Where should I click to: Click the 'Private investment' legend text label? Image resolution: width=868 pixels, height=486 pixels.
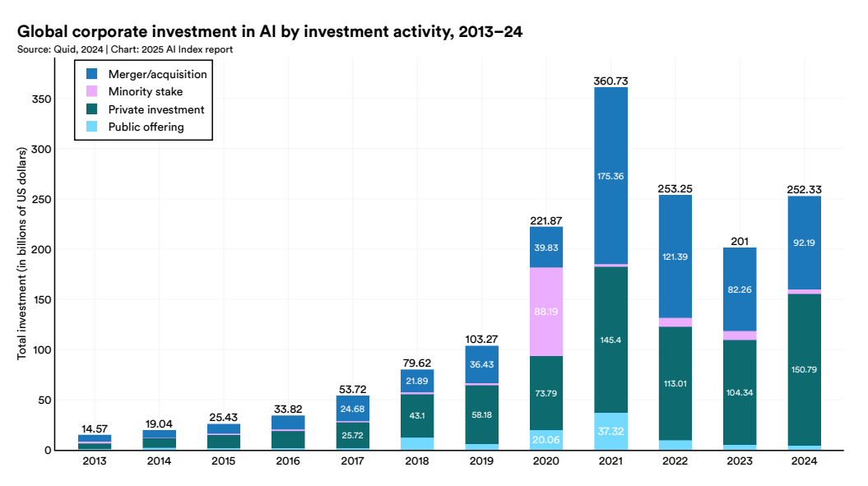tap(156, 109)
